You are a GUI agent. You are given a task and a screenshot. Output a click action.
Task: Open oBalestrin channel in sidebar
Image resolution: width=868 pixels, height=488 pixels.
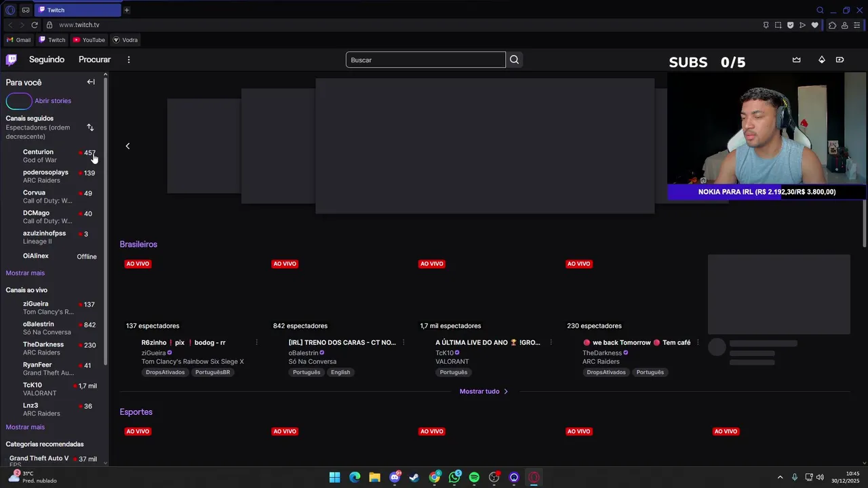pos(53,328)
